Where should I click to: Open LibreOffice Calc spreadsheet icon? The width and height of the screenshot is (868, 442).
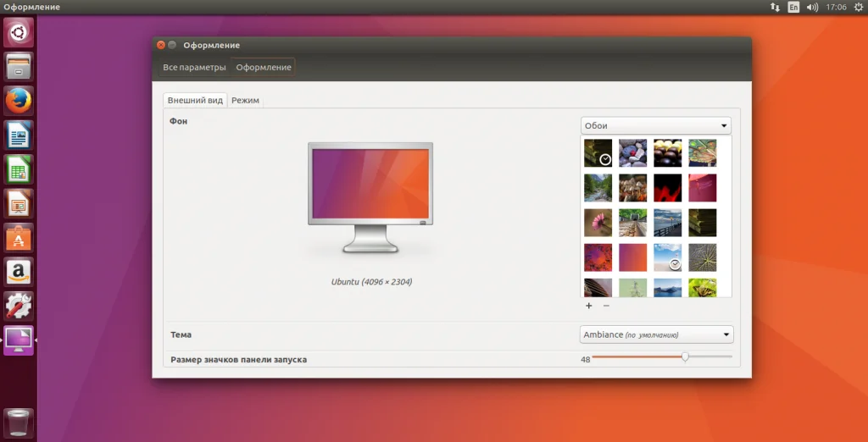(x=19, y=170)
